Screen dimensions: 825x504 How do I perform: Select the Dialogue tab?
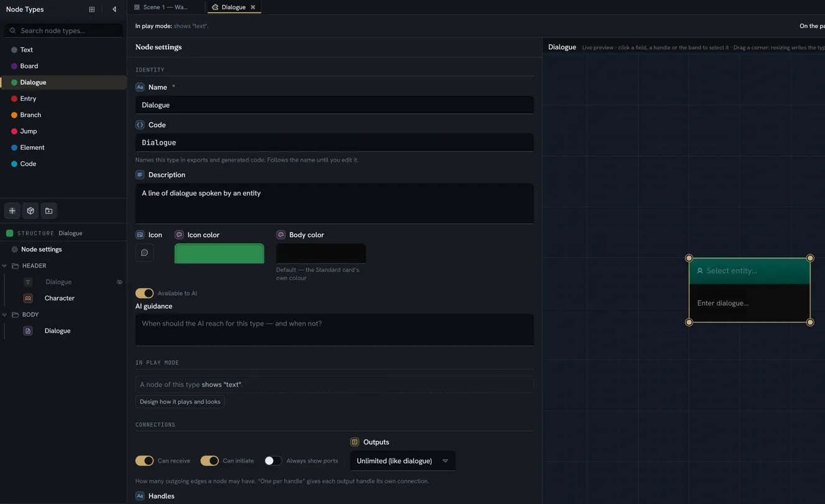[x=233, y=7]
